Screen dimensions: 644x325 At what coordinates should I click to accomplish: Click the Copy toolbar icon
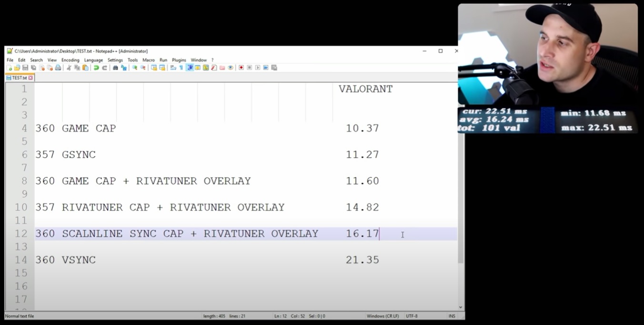77,68
